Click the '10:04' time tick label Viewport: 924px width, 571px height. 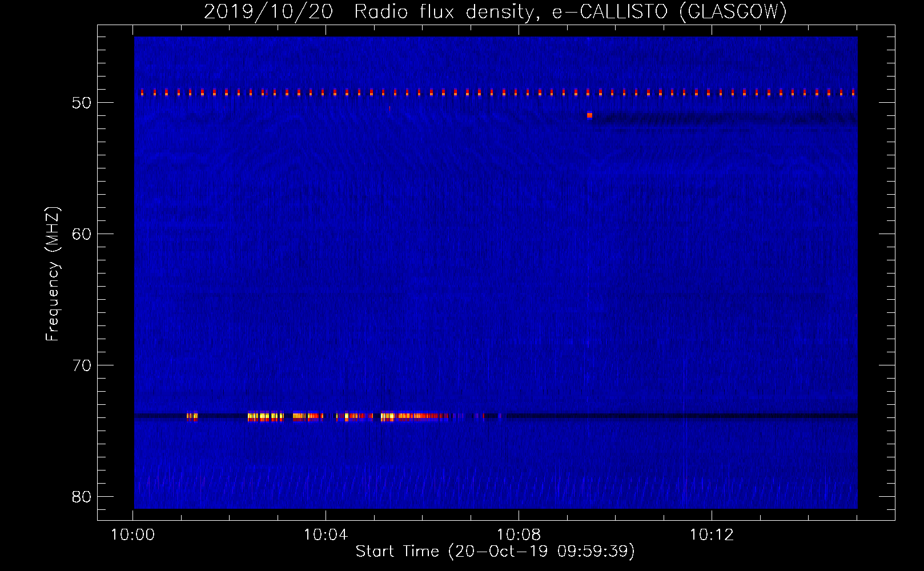tap(326, 535)
